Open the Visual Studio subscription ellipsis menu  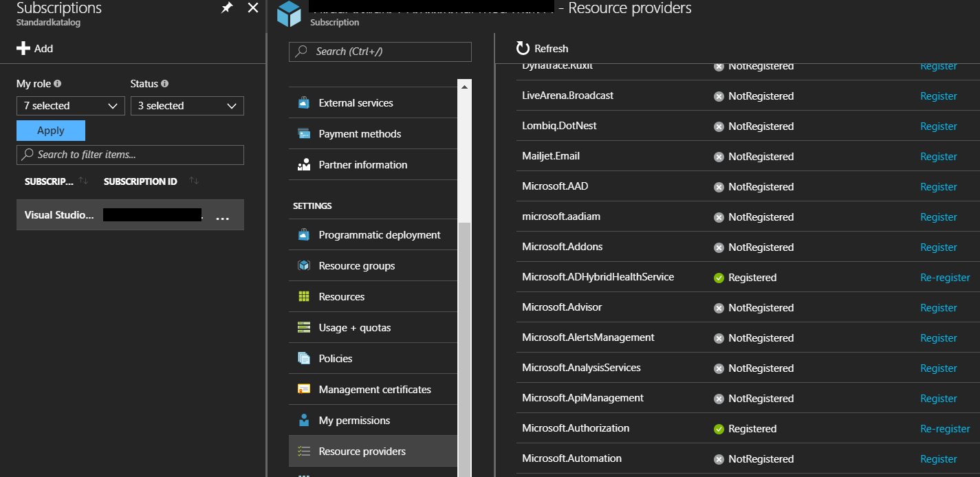222,217
